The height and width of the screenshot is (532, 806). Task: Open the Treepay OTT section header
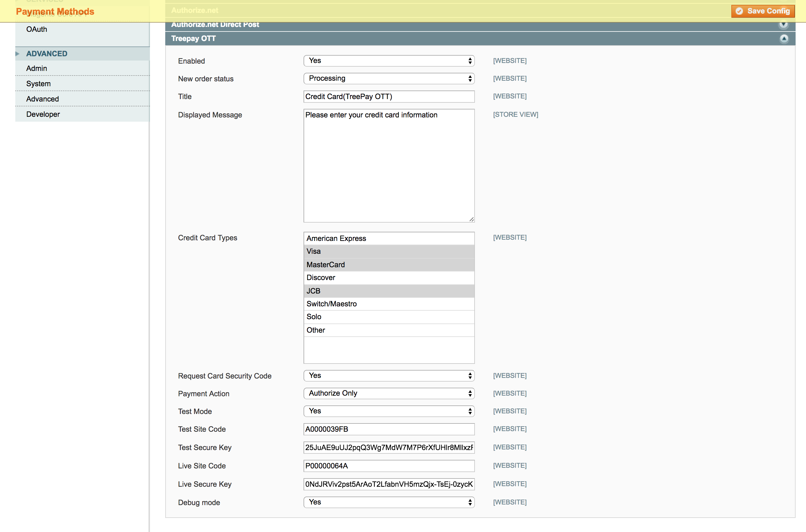pos(480,39)
